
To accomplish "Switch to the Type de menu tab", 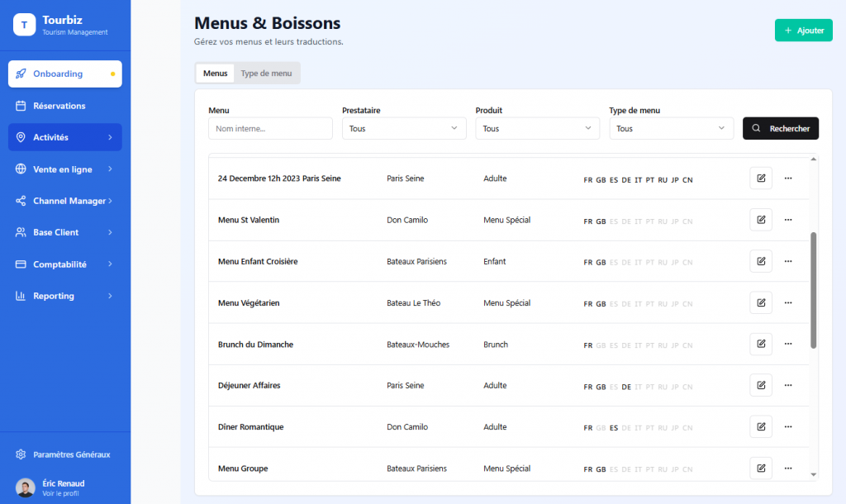I will [266, 74].
